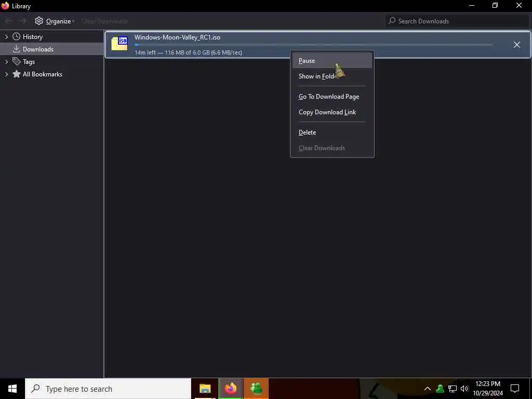Viewport: 532px width, 399px height.
Task: Restore down the Library window
Action: [x=495, y=5]
